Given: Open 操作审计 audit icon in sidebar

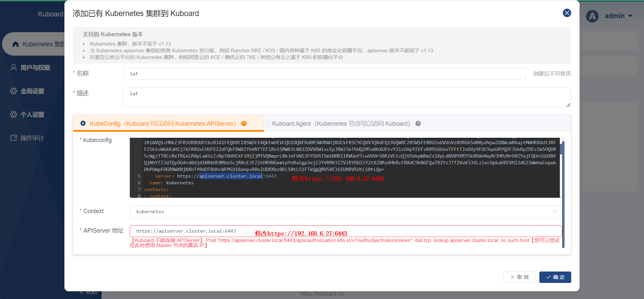Looking at the screenshot, I should coord(13,138).
